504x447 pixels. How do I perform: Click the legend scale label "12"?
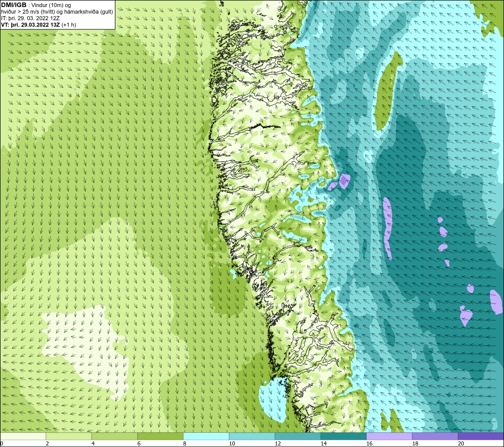[x=278, y=443]
